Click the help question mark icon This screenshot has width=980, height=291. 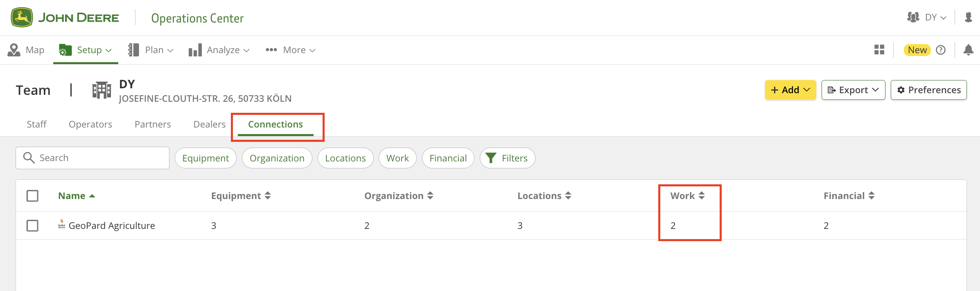coord(941,50)
